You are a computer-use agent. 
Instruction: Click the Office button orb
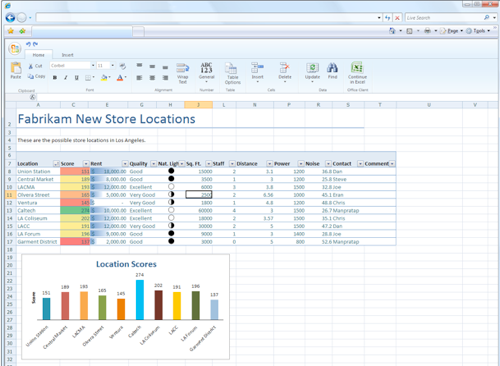coord(15,49)
